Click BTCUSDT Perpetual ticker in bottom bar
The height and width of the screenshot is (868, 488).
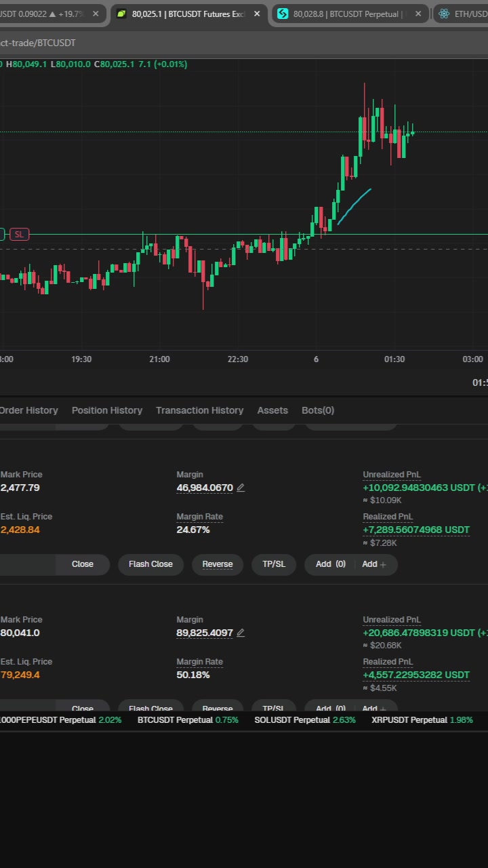(188, 720)
